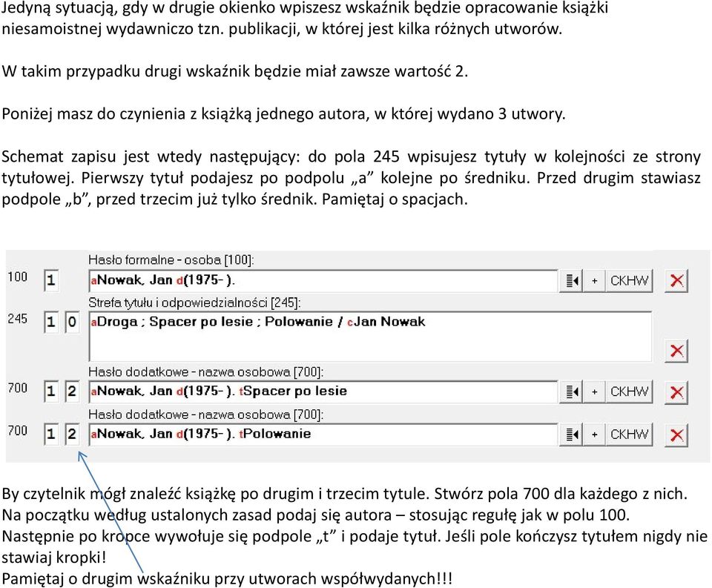Edit second indicator 2 of 700 Spacer po lesie

(x=72, y=392)
